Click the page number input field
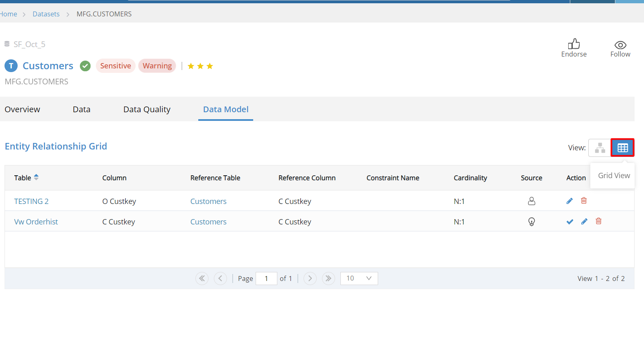The width and height of the screenshot is (644, 360). [x=266, y=278]
